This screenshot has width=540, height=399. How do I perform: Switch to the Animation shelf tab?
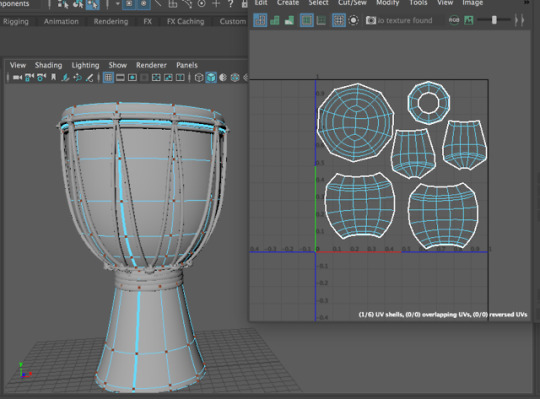click(61, 21)
